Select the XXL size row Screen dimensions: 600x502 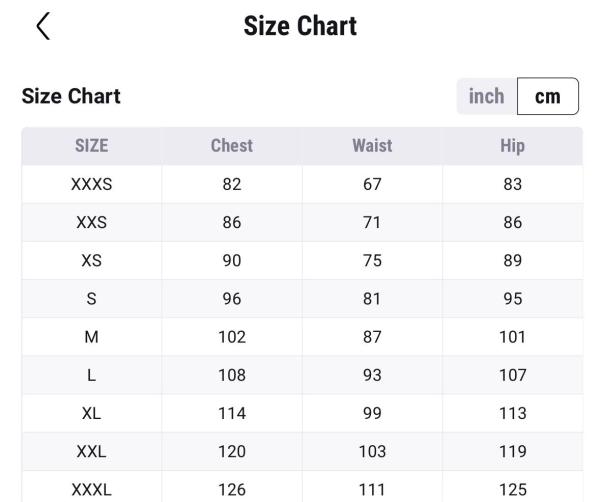point(91,451)
